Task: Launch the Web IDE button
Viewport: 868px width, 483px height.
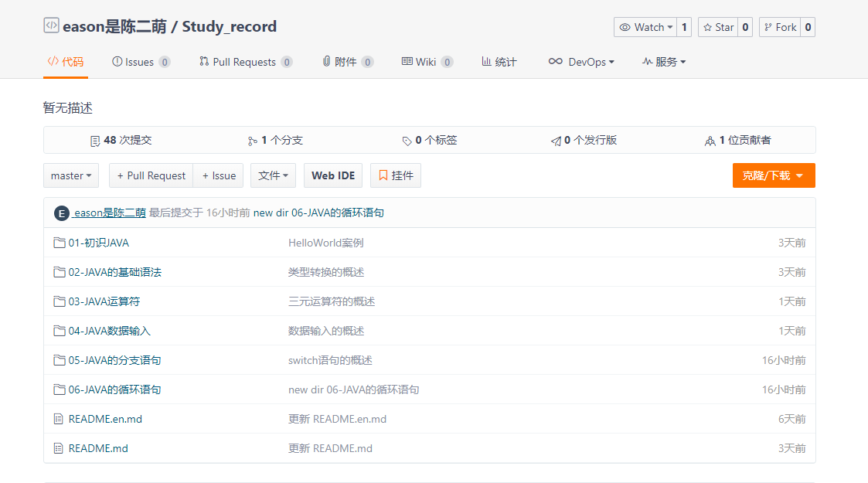Action: (333, 175)
